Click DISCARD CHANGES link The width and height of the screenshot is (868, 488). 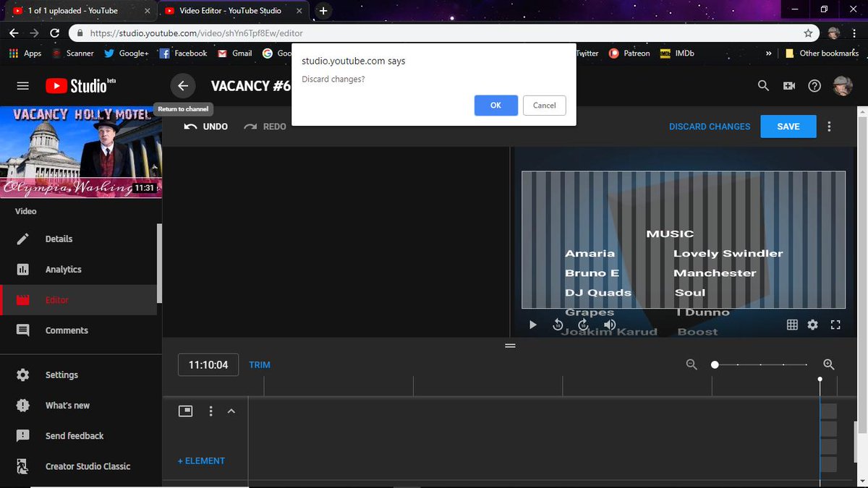(x=710, y=127)
